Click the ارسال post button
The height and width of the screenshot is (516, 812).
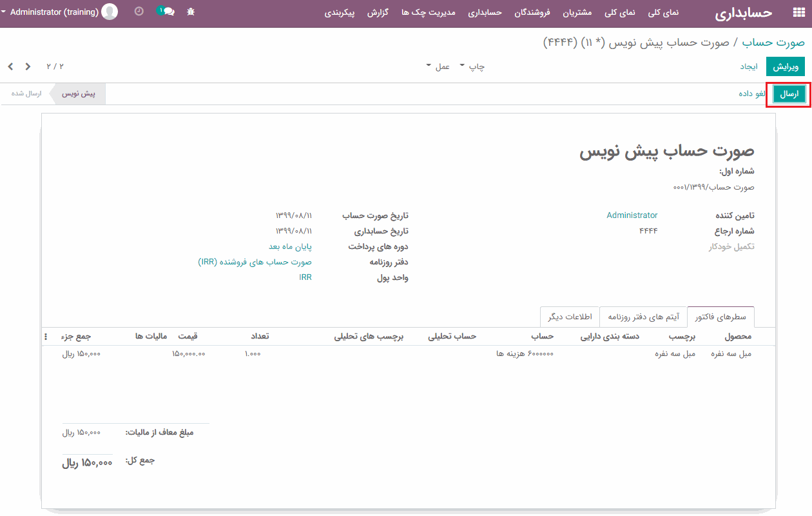(789, 94)
